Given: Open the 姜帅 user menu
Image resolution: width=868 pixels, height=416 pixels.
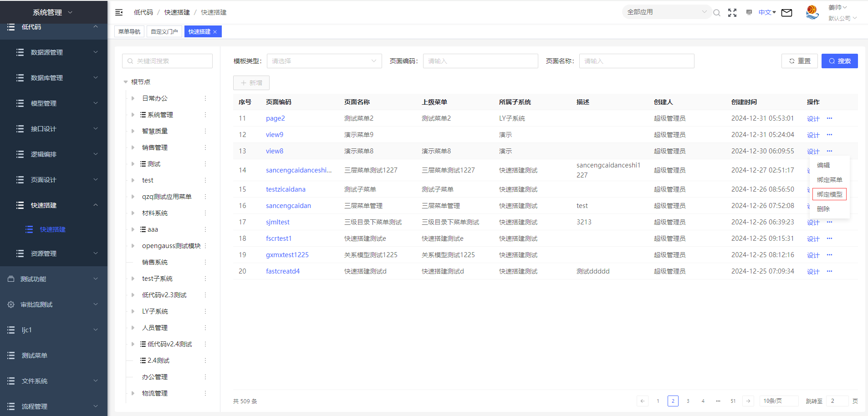Looking at the screenshot, I should point(837,7).
